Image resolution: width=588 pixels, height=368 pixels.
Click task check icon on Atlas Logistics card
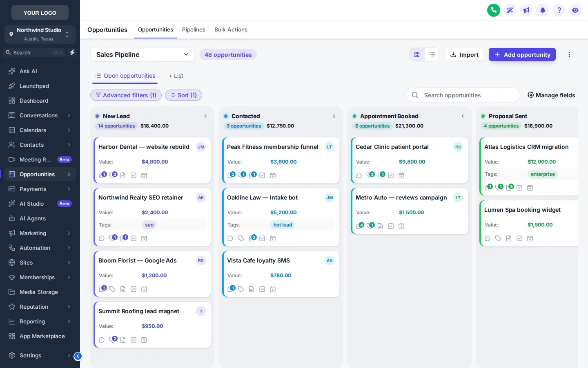coord(519,188)
